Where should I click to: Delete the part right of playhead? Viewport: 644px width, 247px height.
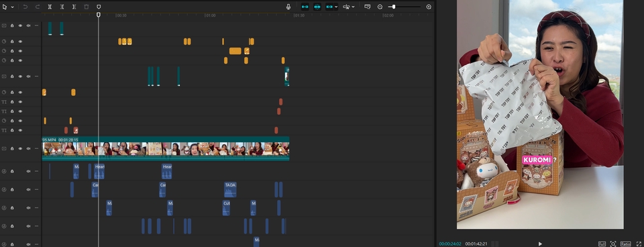74,7
